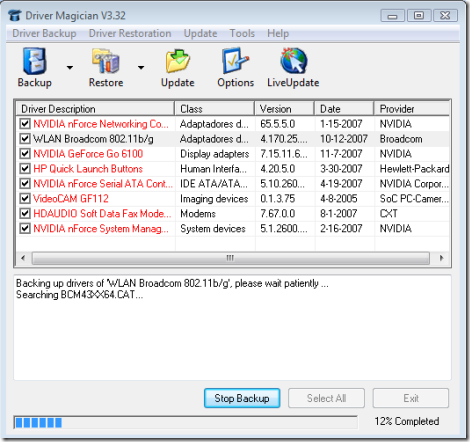The width and height of the screenshot is (470, 442).
Task: Uncheck HDAUDIO Soft Data Fax Modem checkbox
Action: 25,213
